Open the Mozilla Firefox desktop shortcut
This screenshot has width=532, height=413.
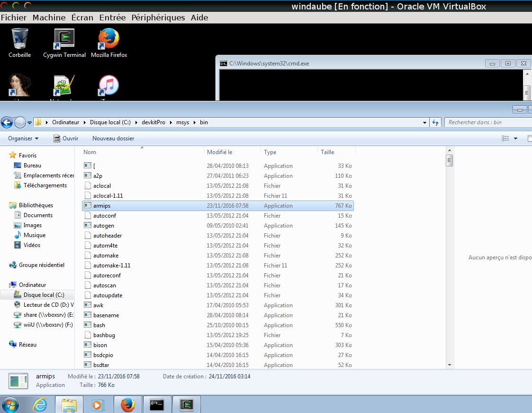click(108, 39)
